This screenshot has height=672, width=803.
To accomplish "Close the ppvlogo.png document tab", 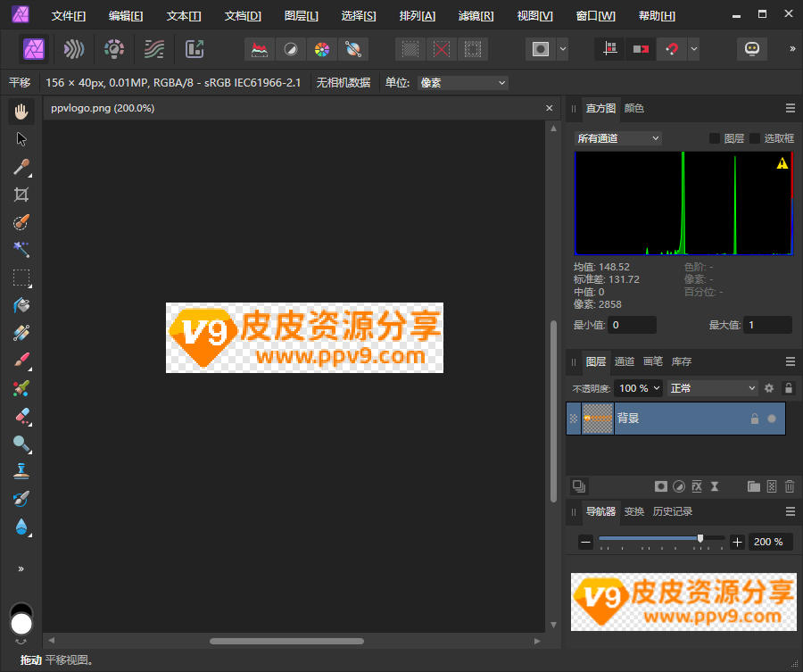I will click(549, 108).
